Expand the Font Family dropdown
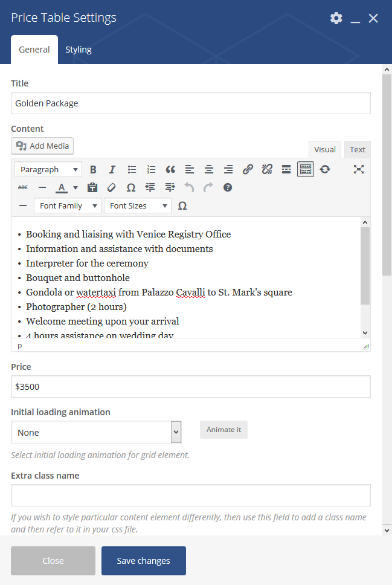This screenshot has height=585, width=392. [x=67, y=206]
